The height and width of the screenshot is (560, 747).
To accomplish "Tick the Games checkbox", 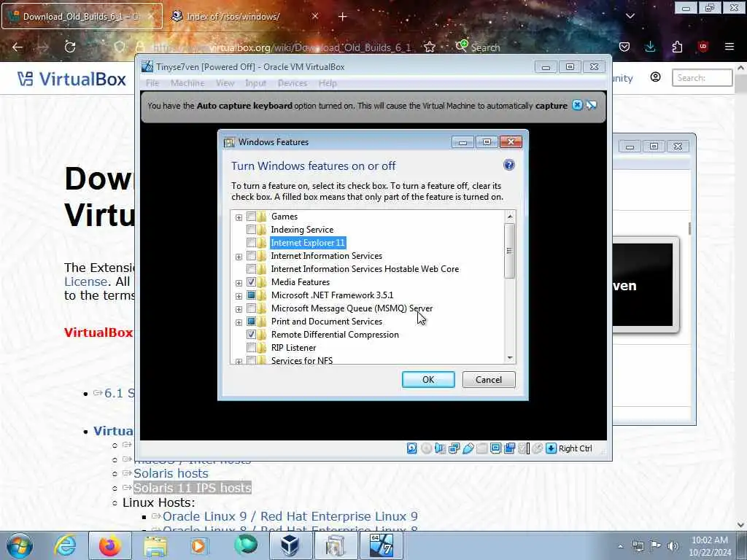I will coord(251,217).
